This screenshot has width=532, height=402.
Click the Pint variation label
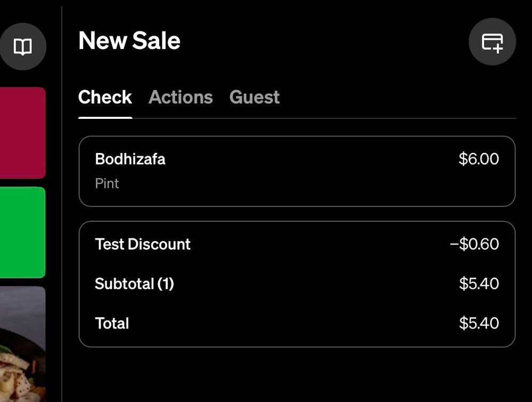(x=107, y=183)
